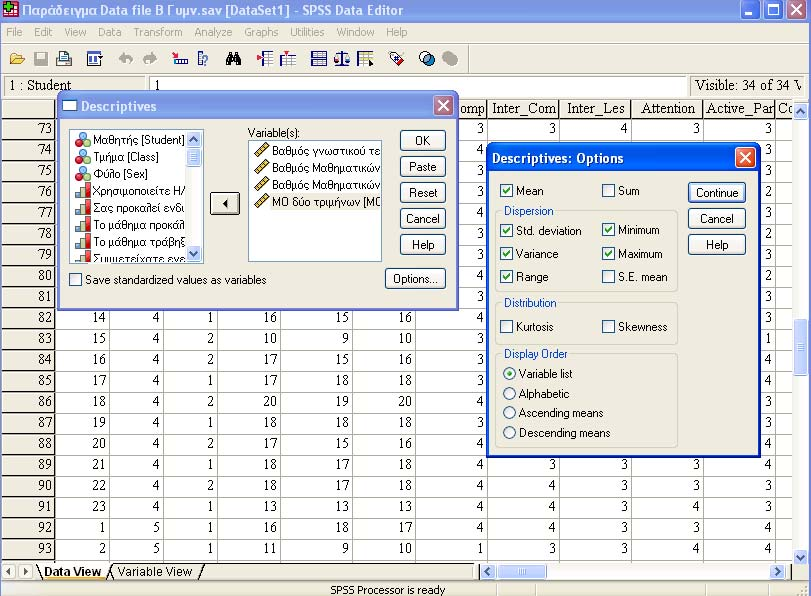Viewport: 811px width, 596px height.
Task: Uncheck the Mean checkbox
Action: tap(506, 191)
